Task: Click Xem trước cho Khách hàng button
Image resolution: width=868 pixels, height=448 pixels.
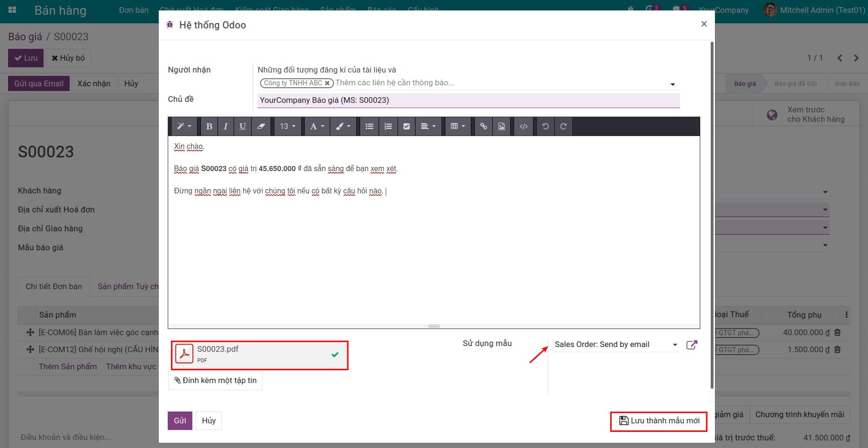Action: pyautogui.click(x=806, y=114)
